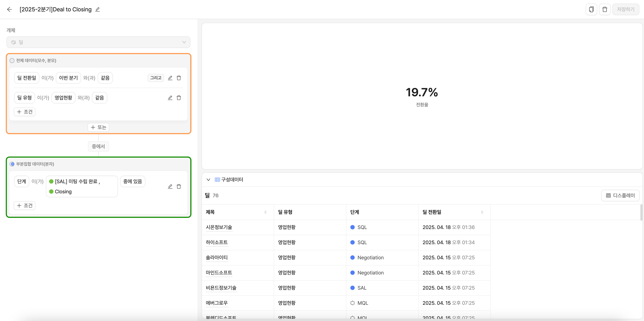Delete the 딜 전환일 condition
The image size is (644, 321).
click(x=179, y=78)
